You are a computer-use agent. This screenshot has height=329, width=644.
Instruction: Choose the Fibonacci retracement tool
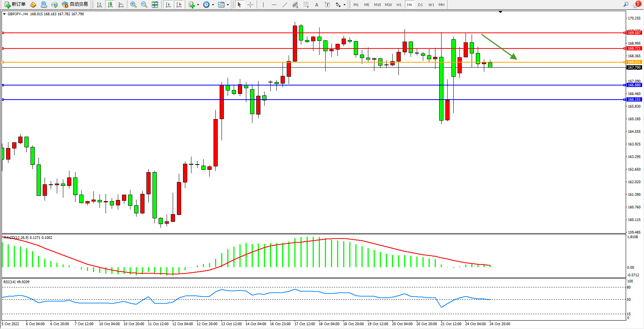coord(306,5)
